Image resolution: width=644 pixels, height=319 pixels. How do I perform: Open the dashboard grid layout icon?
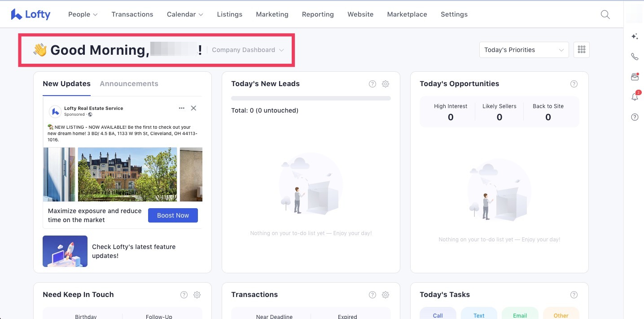click(x=582, y=50)
